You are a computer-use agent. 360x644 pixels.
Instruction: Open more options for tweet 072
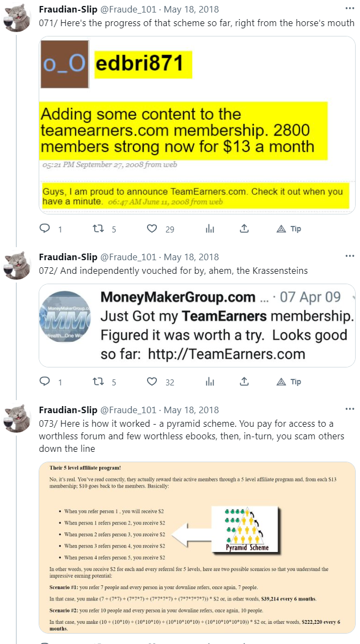349,257
